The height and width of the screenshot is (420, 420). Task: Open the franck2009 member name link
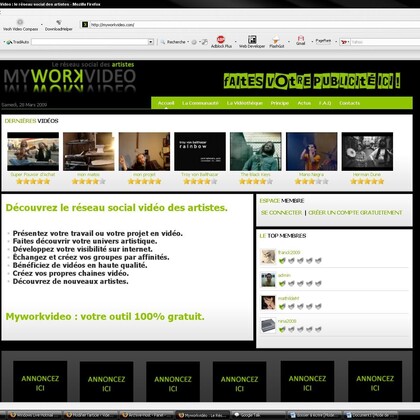tap(289, 252)
